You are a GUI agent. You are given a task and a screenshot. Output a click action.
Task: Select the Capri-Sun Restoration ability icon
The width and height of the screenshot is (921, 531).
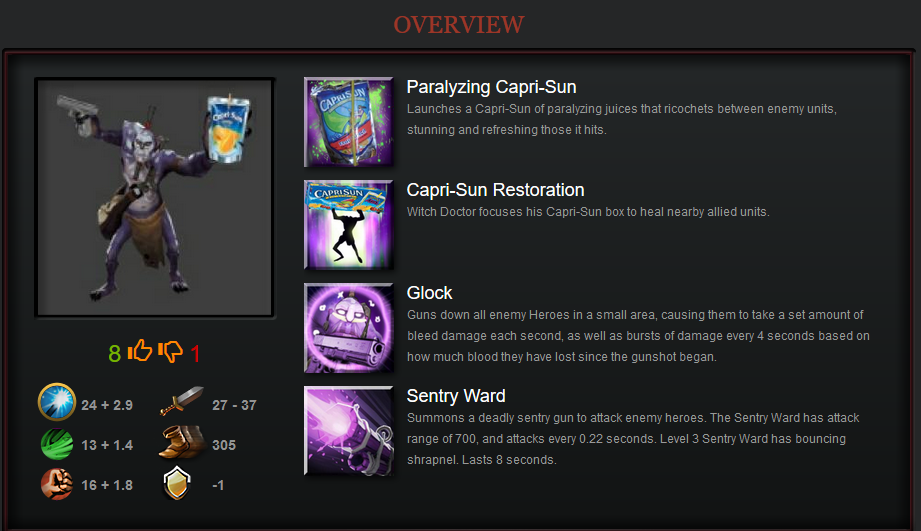[348, 225]
